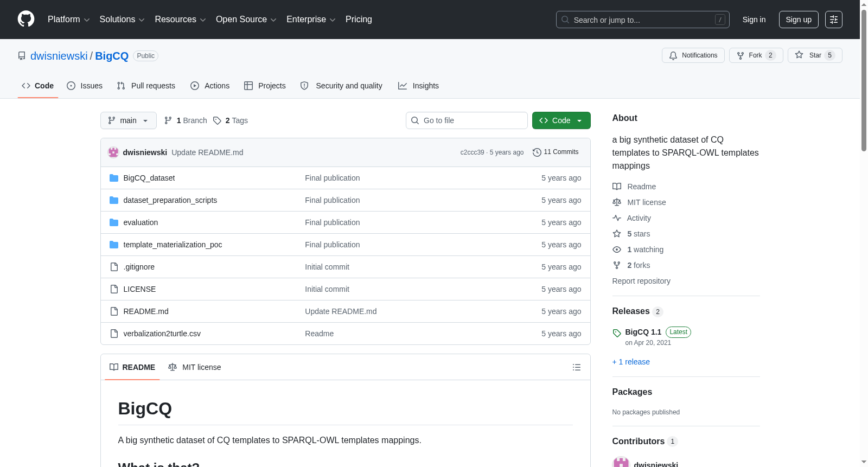The width and height of the screenshot is (868, 467).
Task: Switch to the Issues tab
Action: click(x=85, y=86)
